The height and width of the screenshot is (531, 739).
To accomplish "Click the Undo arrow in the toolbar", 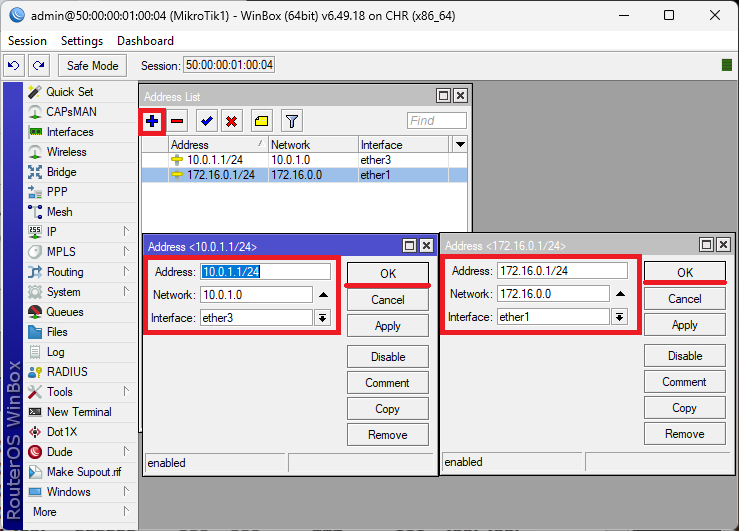I will (x=14, y=65).
